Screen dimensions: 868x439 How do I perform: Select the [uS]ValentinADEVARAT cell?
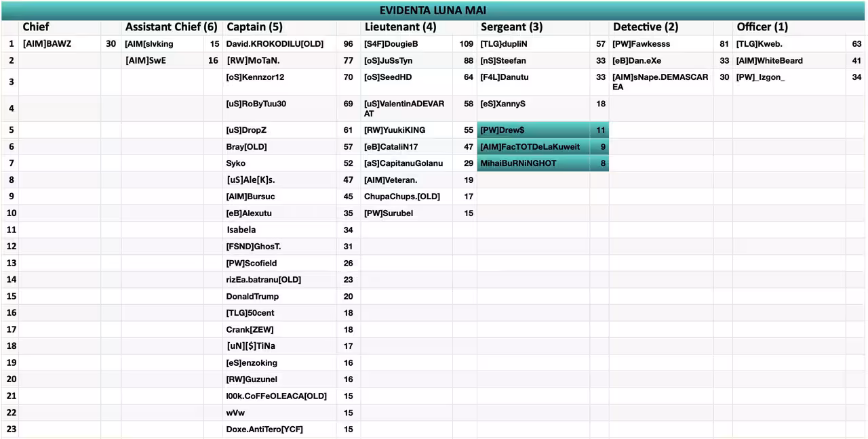(x=407, y=108)
